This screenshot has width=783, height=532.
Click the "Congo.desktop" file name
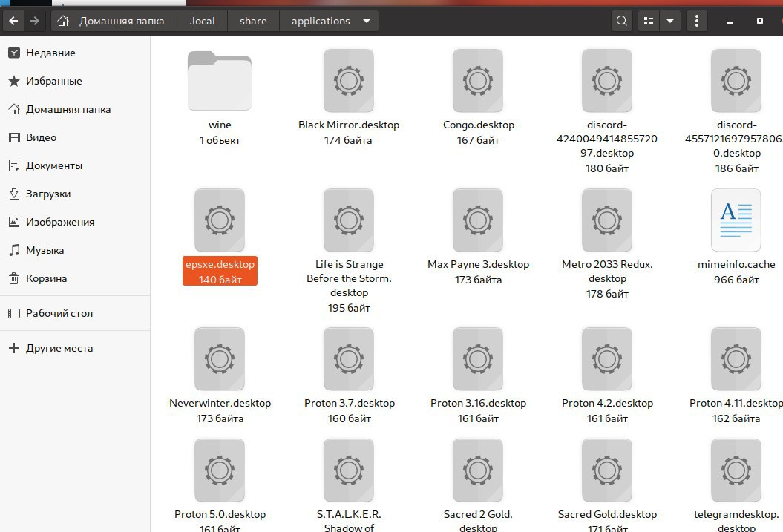point(479,125)
